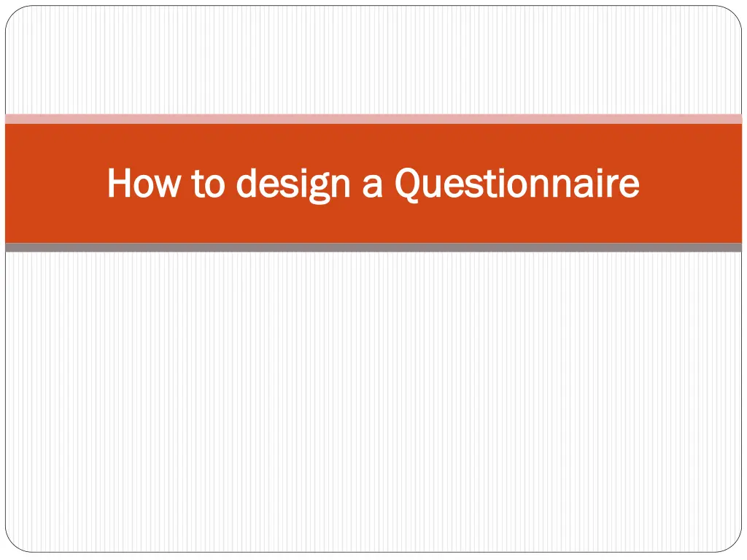Viewport: 747px width, 560px height.
Task: Click orange banner strip below the title text
Action: [x=373, y=227]
